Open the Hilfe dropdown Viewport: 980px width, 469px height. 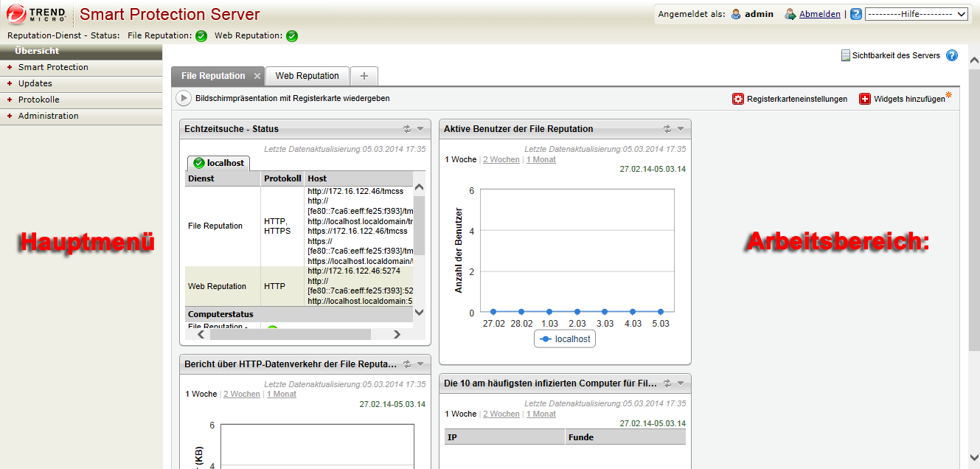916,14
